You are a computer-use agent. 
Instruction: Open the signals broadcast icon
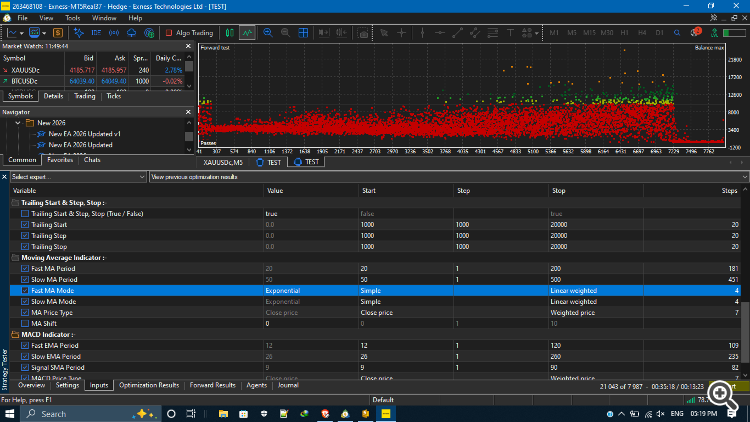click(114, 33)
